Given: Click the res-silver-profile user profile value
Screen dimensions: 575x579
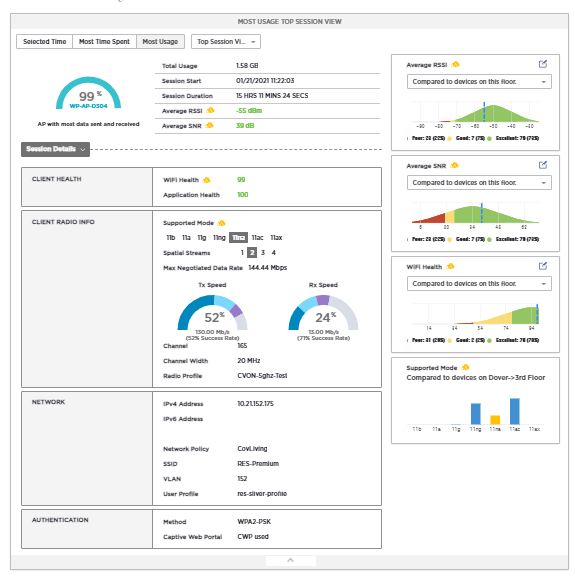Looking at the screenshot, I should (262, 494).
